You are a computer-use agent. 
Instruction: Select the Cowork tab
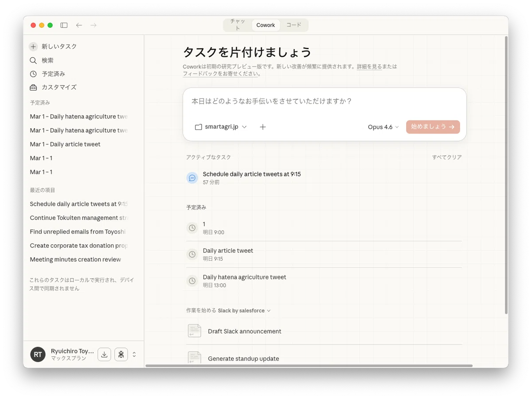click(266, 25)
